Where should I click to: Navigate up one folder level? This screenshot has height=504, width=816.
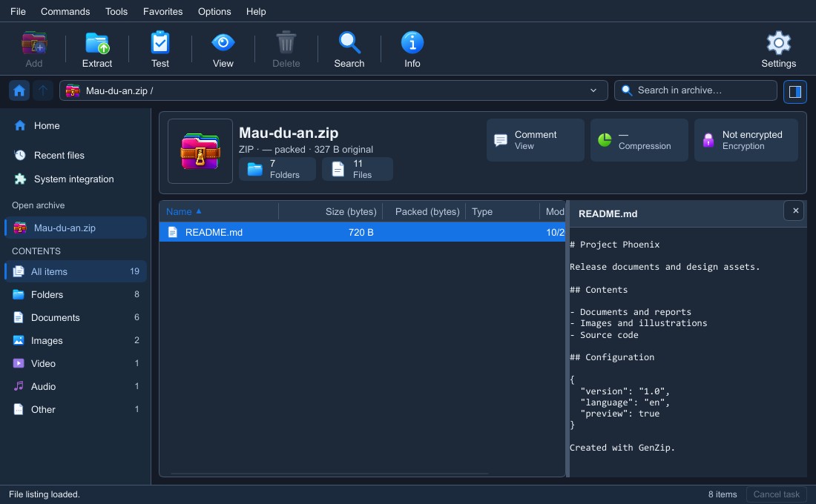43,91
